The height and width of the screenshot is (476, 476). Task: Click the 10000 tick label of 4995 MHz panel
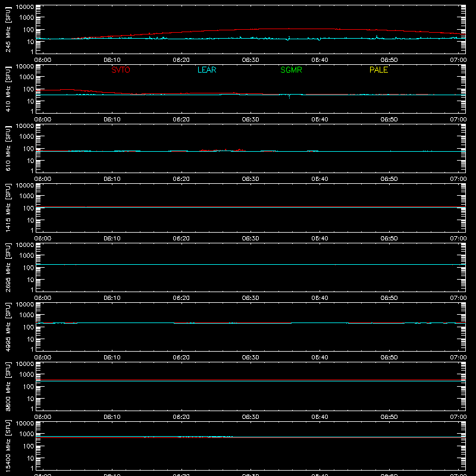pyautogui.click(x=25, y=305)
